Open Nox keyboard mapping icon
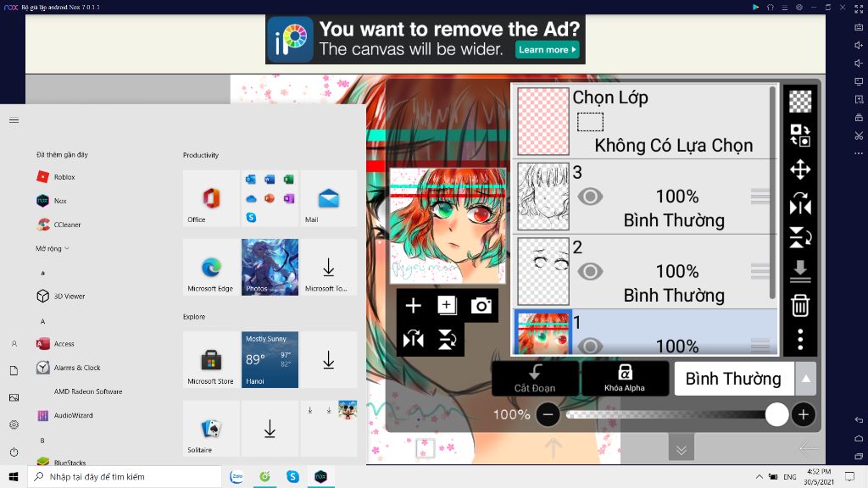868x488 pixels. click(x=859, y=27)
